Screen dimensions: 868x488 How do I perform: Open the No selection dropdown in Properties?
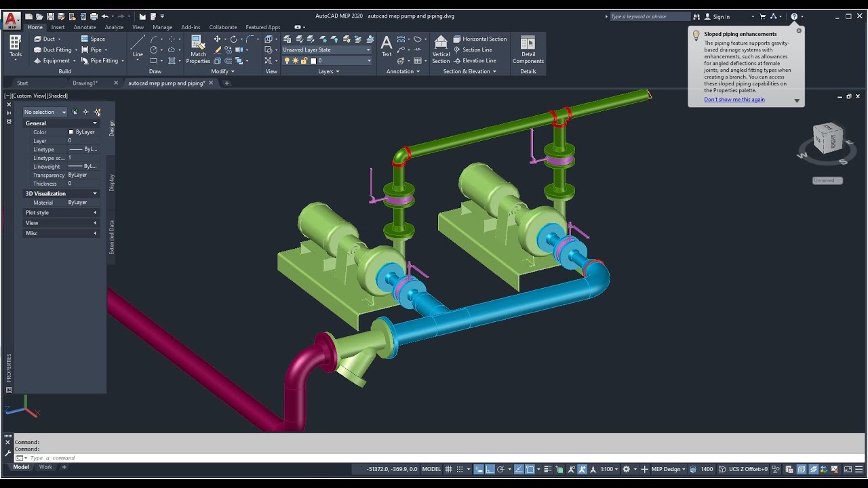45,112
